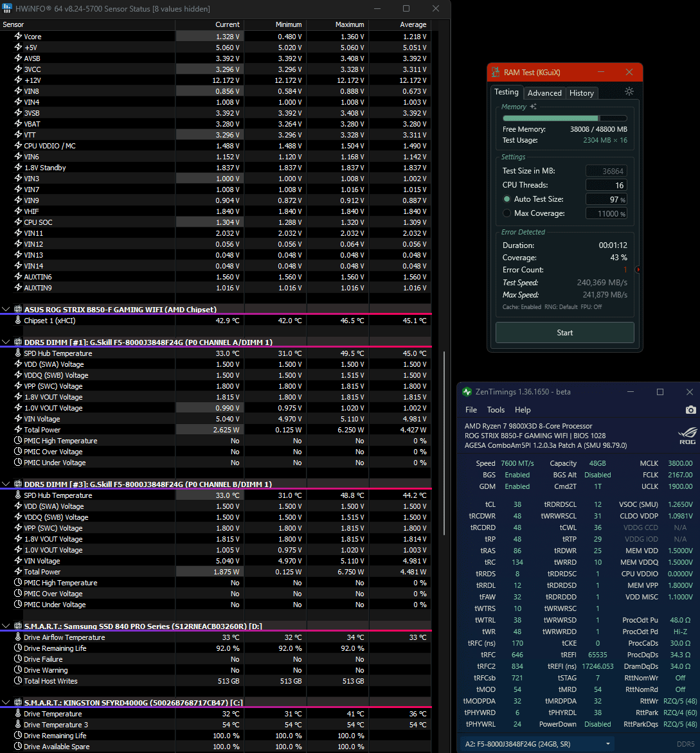This screenshot has height=753, width=700.
Task: Click the tREFI value 65535 in ZenTimings
Action: [597, 655]
